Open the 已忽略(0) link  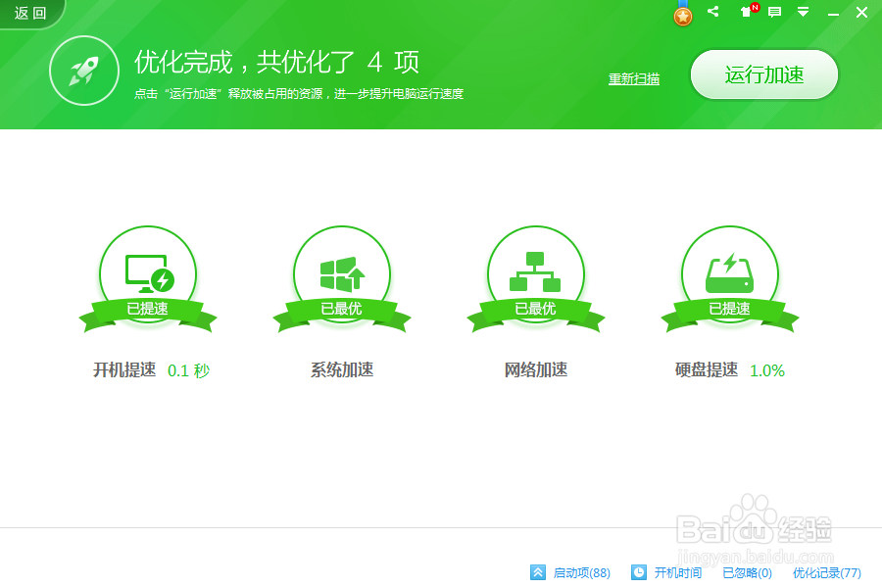point(747,572)
